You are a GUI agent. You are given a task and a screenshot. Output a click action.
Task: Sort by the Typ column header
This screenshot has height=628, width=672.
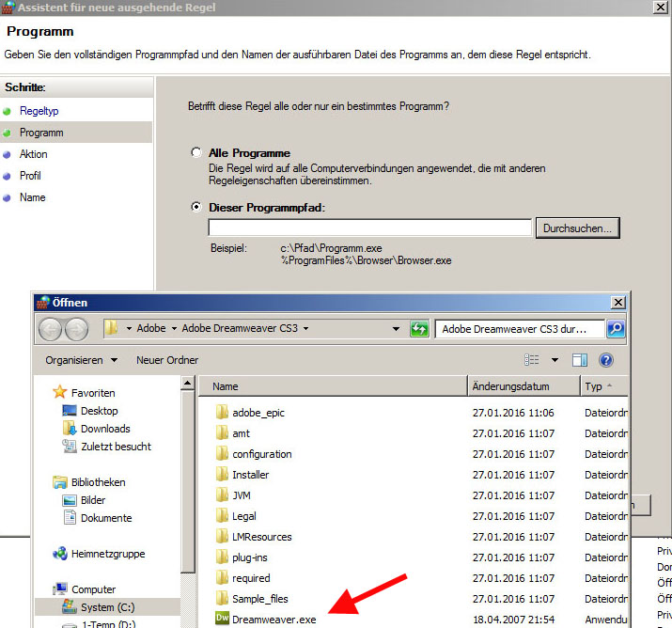pyautogui.click(x=604, y=385)
